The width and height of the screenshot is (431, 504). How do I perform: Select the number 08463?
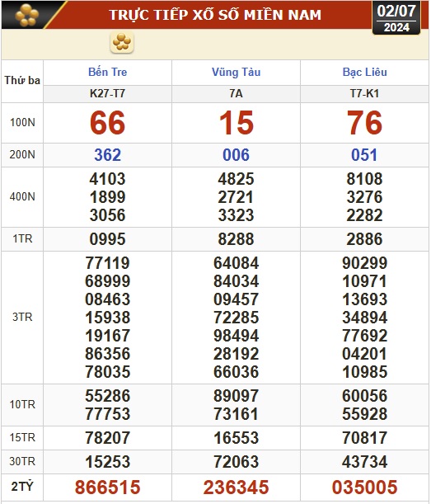pos(108,299)
